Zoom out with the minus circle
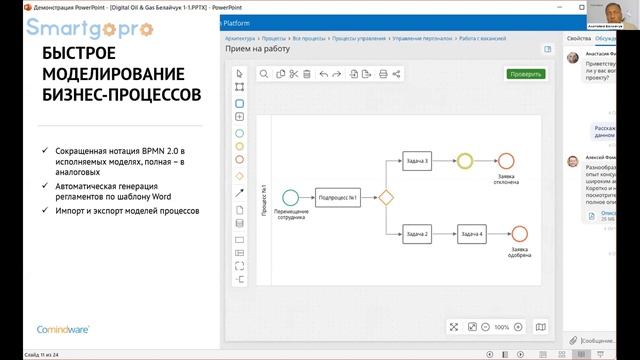The height and width of the screenshot is (360, 640). coord(485,327)
